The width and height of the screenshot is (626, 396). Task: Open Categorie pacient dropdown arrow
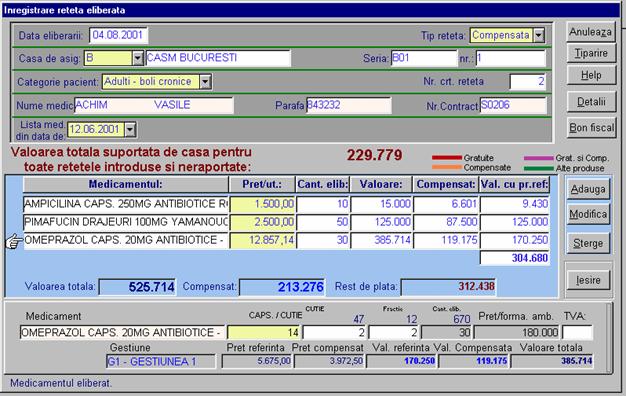tap(205, 82)
